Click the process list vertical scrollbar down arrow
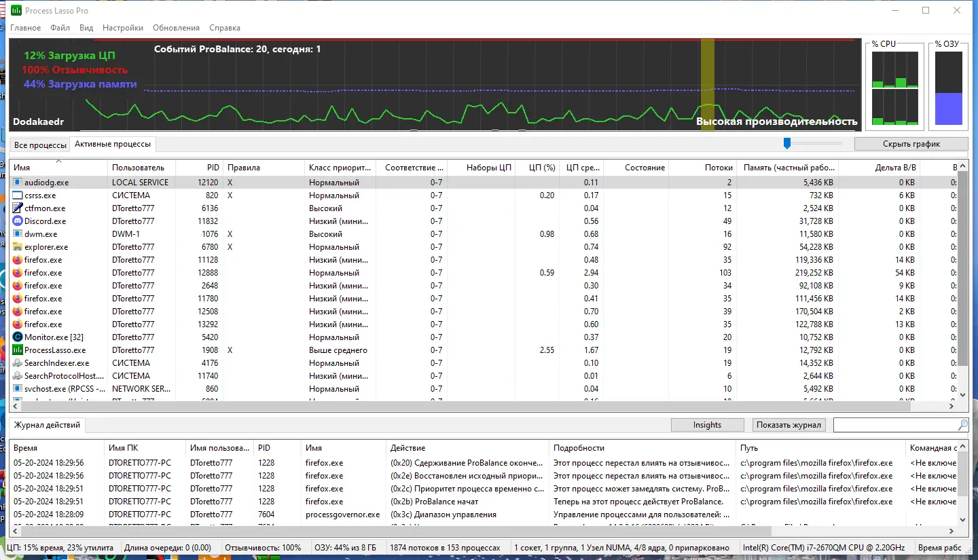978x560 pixels. [x=962, y=394]
